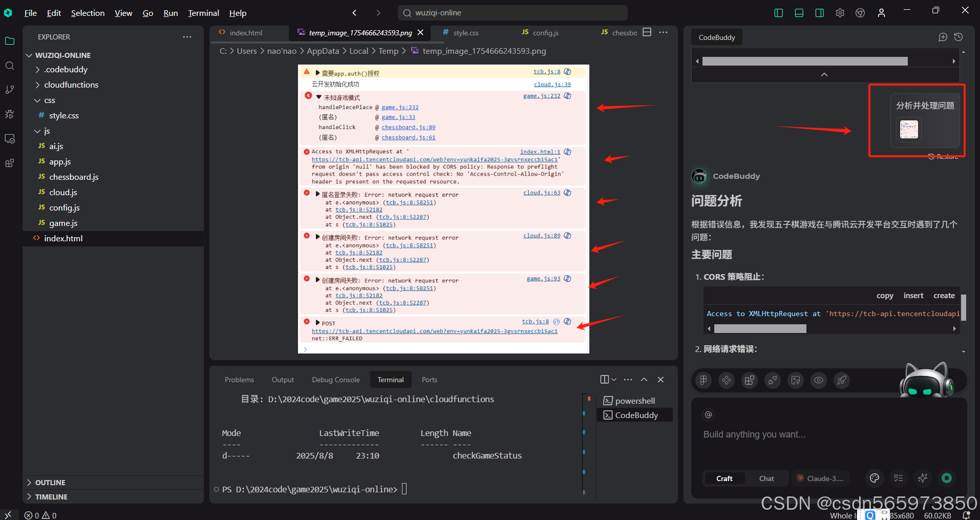Viewport: 980px width, 520px height.
Task: Click the insert button in CodeBuddy panel
Action: pos(913,295)
